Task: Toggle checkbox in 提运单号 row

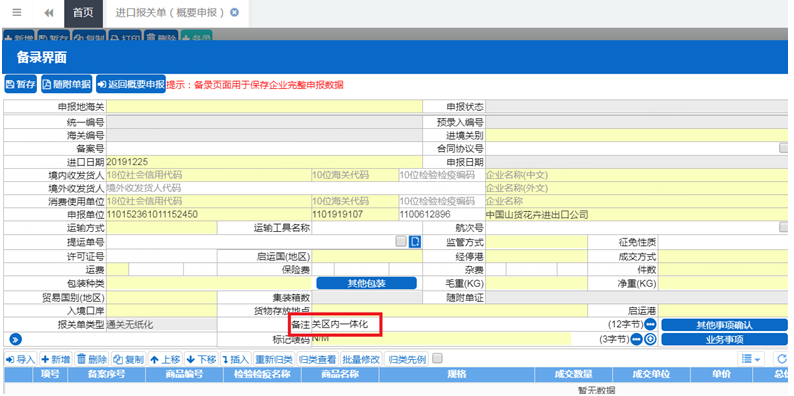Action: click(x=401, y=242)
